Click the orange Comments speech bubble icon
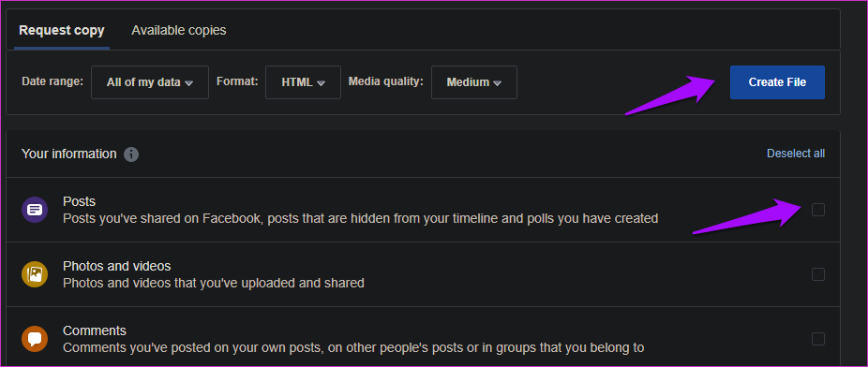868x367 pixels. [x=35, y=339]
